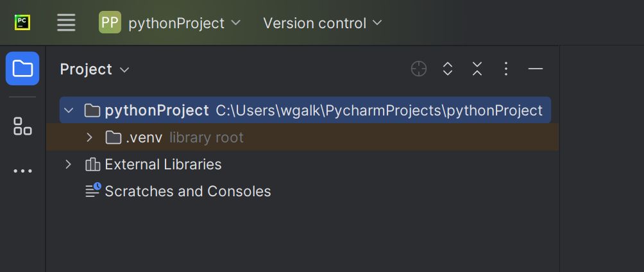
Task: Expand selected items in Project panel
Action: click(x=448, y=69)
